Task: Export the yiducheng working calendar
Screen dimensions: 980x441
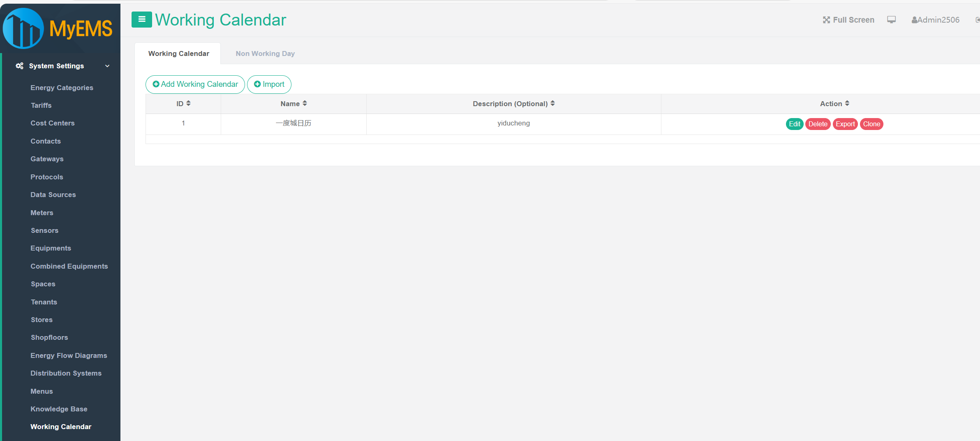Action: click(x=845, y=124)
